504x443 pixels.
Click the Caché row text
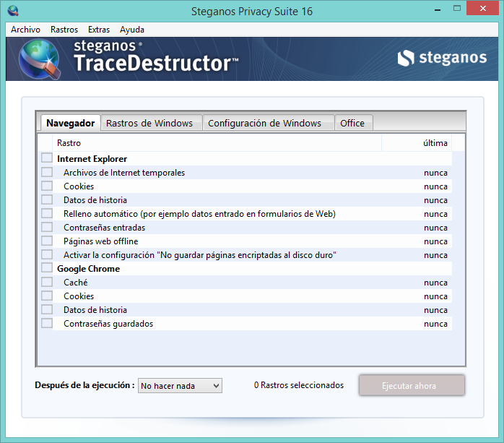tap(76, 283)
